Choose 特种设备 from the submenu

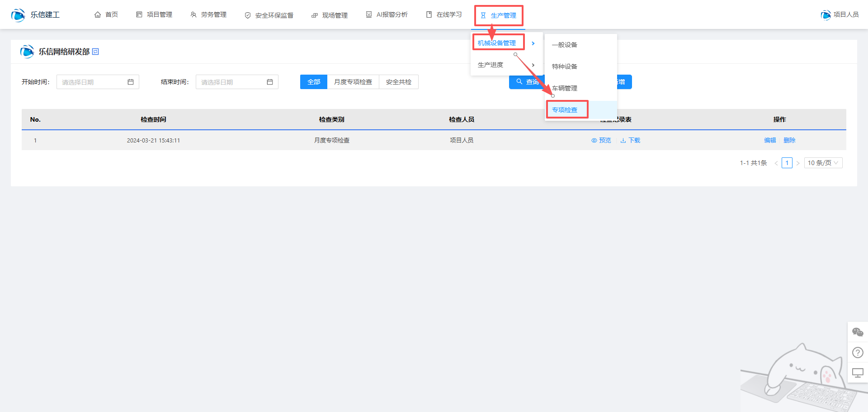(x=565, y=66)
